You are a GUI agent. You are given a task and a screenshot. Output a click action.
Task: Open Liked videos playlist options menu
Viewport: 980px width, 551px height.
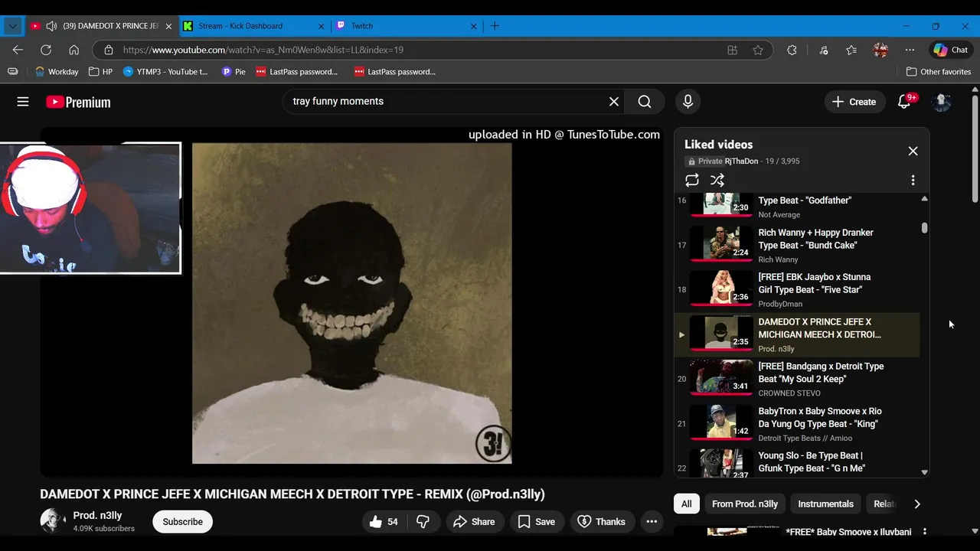click(913, 180)
